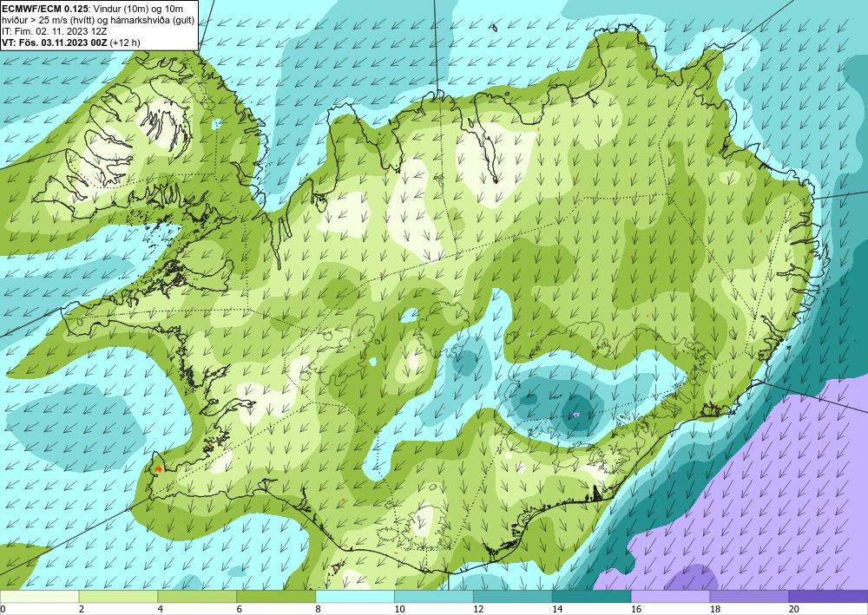Click the dark teal 14–16 m/s legend swatch
This screenshot has width=868, height=615.
coord(592,597)
